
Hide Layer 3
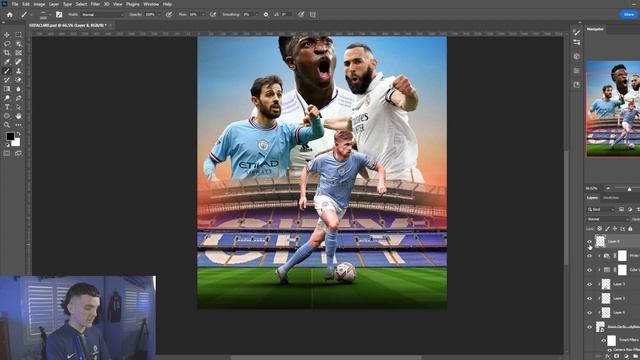[589, 284]
